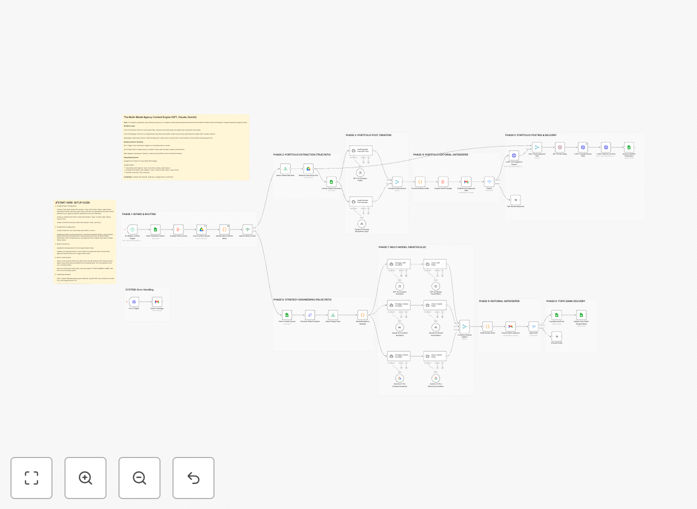
Task: Select the middle-right agent node in Phase 7
Action: point(435,305)
